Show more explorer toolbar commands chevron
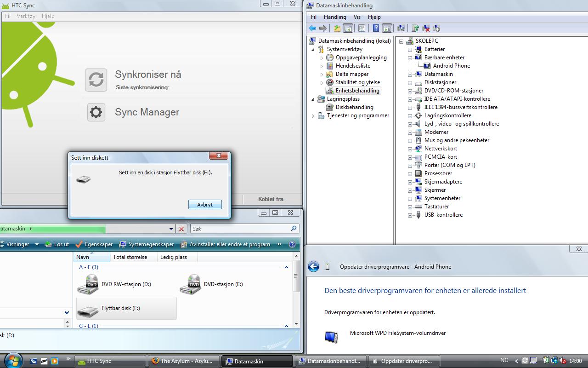 [x=279, y=244]
